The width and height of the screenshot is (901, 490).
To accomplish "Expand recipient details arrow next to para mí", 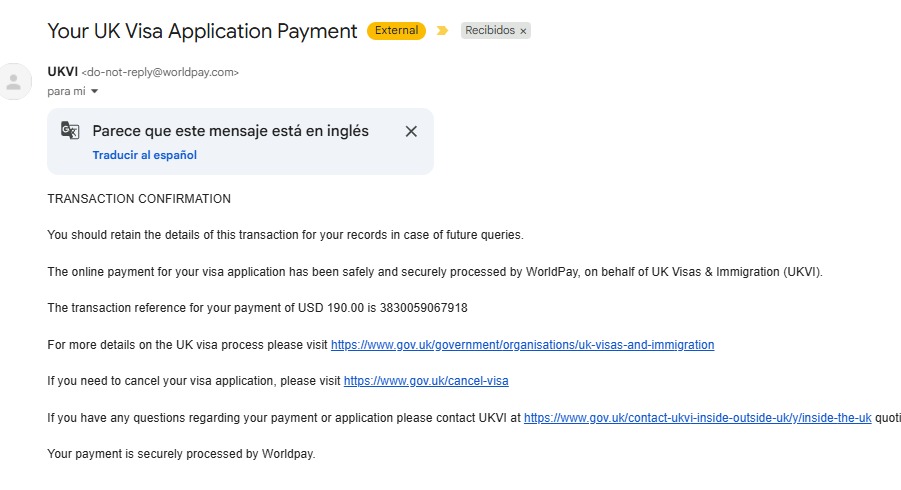I will 94,91.
